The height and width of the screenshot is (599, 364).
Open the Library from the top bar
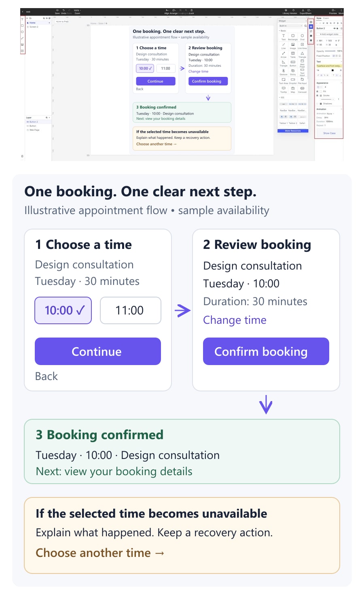[286, 11]
